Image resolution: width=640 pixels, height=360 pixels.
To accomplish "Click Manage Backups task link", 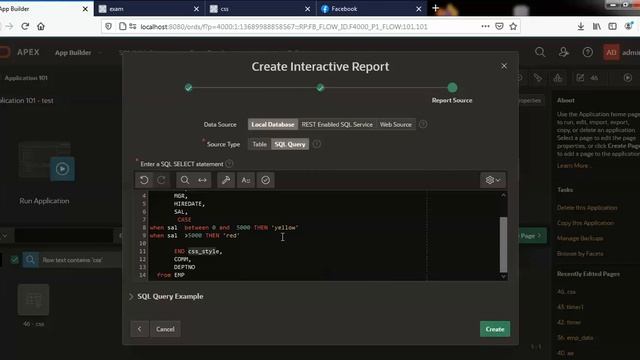I will pyautogui.click(x=580, y=238).
